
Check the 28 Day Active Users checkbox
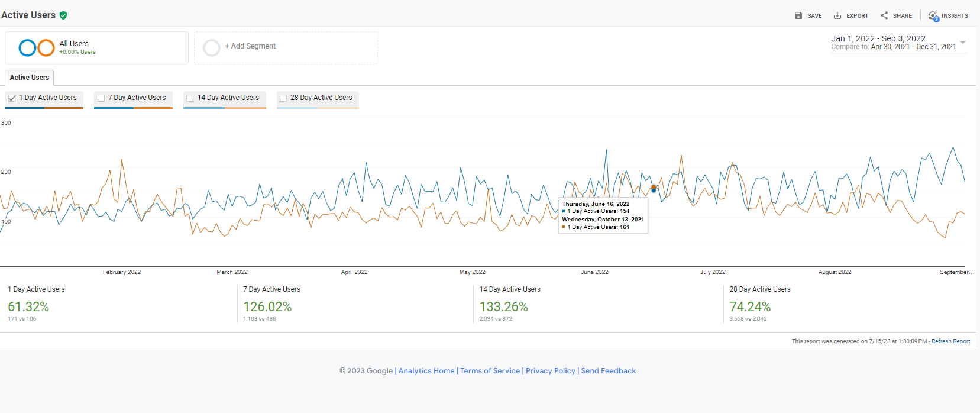(283, 98)
